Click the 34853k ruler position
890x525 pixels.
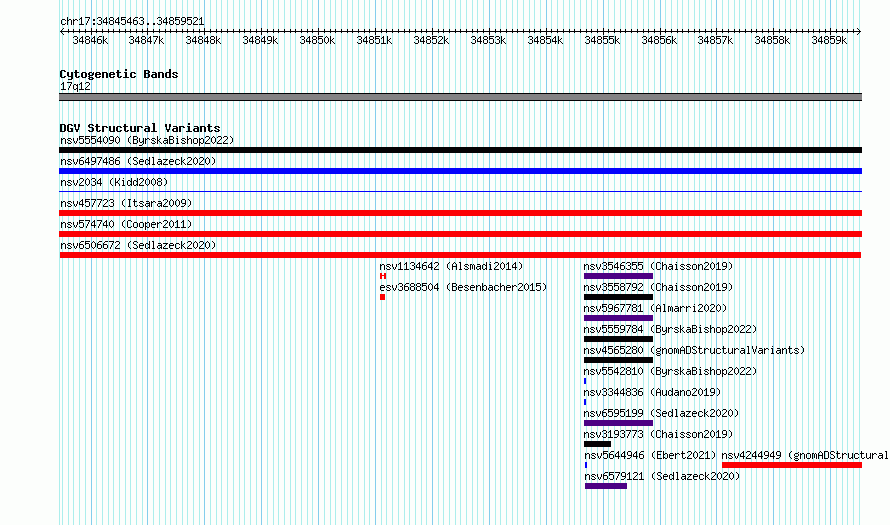tap(488, 40)
